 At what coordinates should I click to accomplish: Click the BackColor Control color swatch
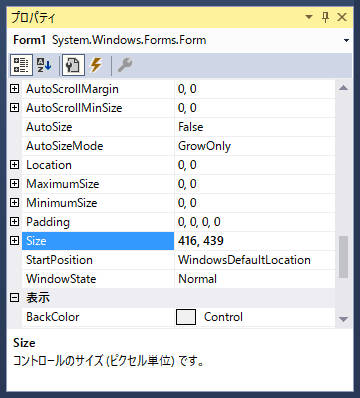pos(186,317)
